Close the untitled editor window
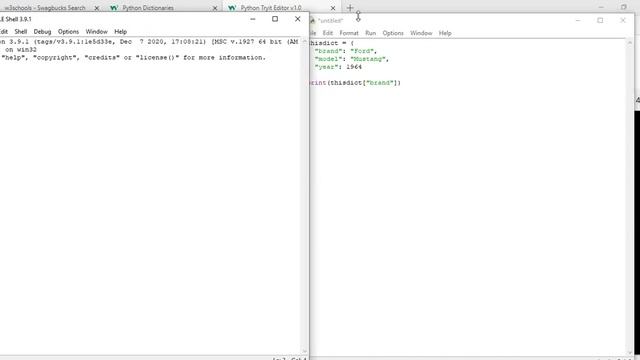 [x=622, y=20]
